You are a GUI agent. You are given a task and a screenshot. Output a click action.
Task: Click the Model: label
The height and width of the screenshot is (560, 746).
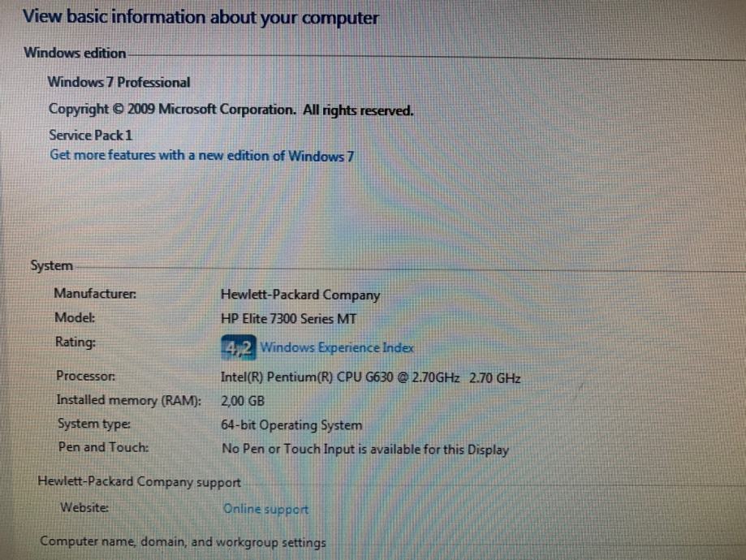[x=75, y=317]
